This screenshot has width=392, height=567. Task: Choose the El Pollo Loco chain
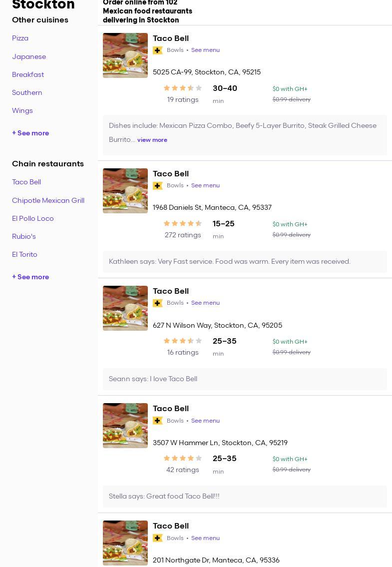[33, 219]
